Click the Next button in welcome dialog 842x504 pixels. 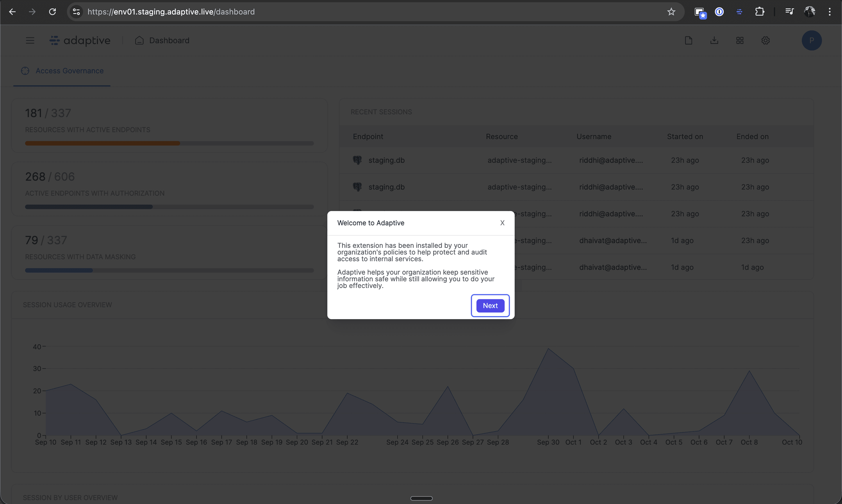point(490,306)
